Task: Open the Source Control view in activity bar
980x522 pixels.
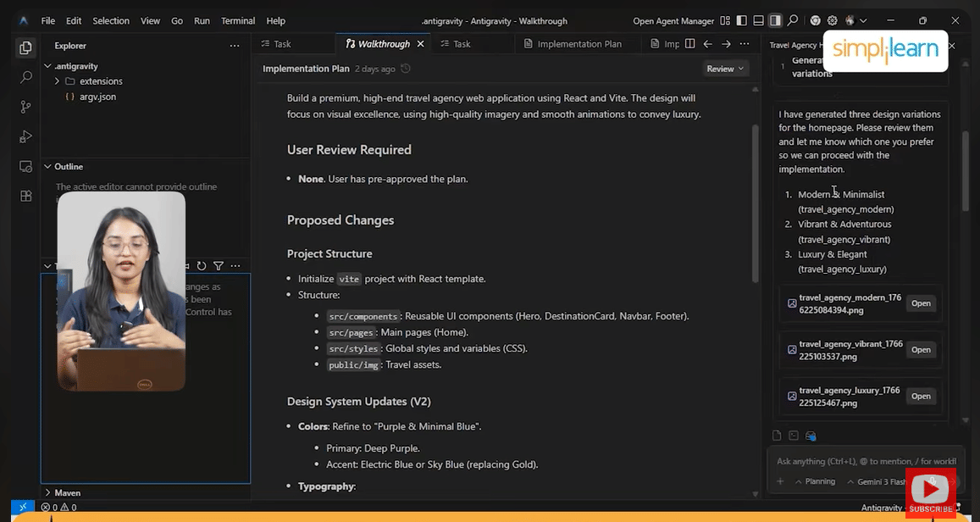Action: 25,107
